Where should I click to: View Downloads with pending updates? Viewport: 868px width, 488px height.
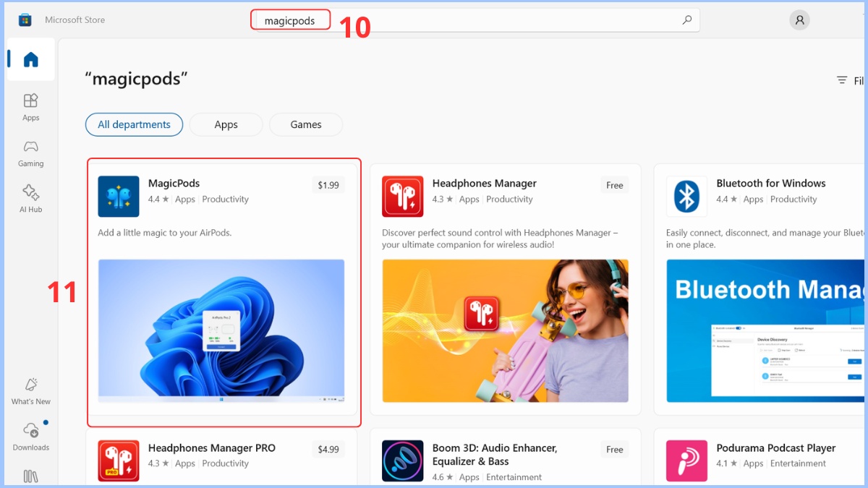coord(30,437)
